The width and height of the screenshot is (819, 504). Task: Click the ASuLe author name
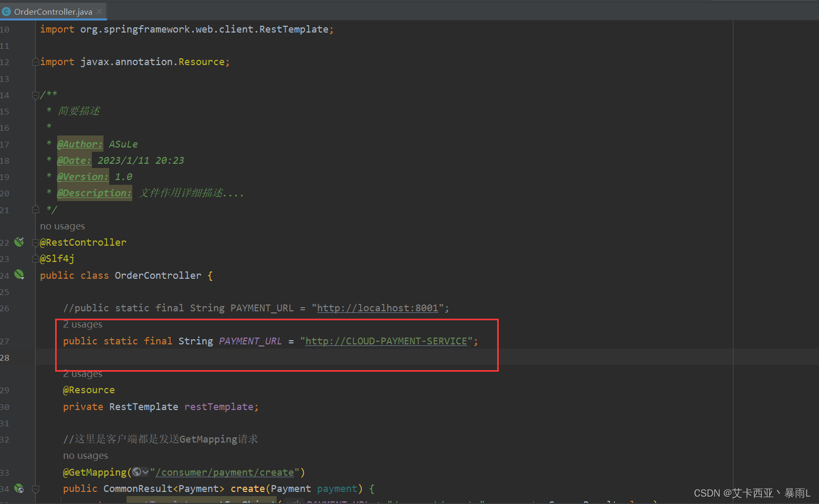(123, 144)
